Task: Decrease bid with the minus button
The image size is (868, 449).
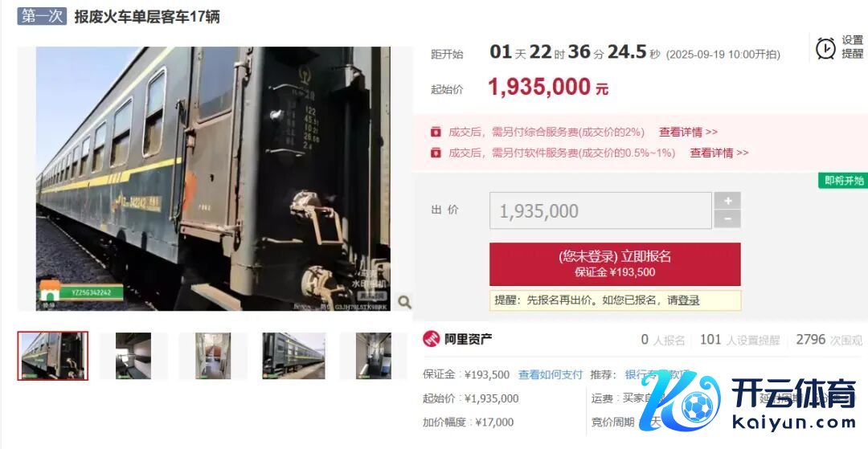Action: (x=727, y=219)
